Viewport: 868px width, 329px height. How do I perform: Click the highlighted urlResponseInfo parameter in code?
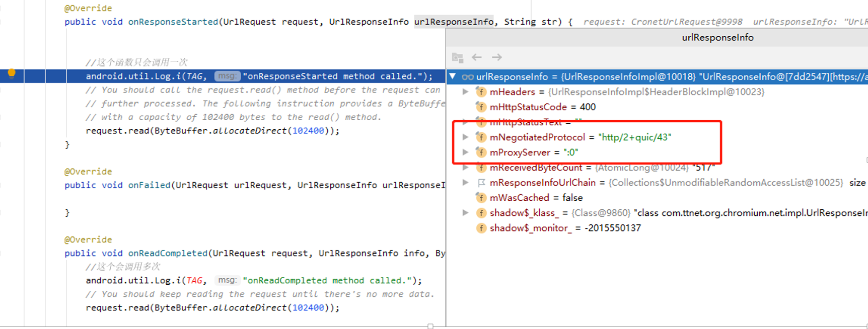tap(454, 22)
